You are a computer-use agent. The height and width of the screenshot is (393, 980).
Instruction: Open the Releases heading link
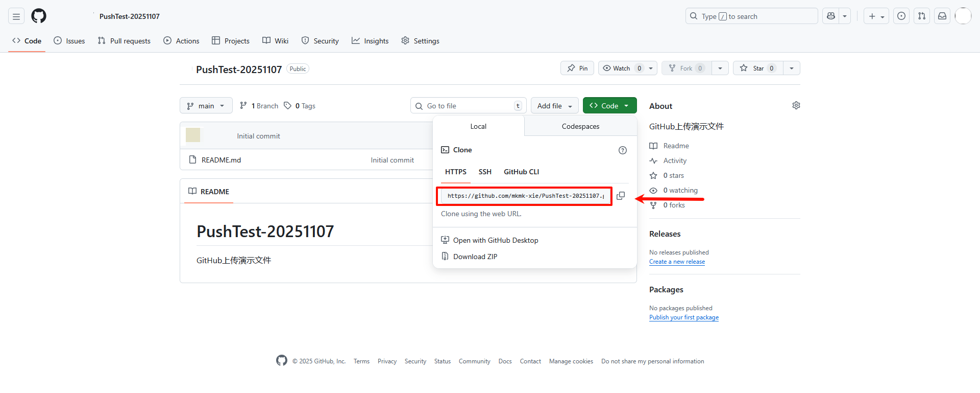pyautogui.click(x=665, y=234)
